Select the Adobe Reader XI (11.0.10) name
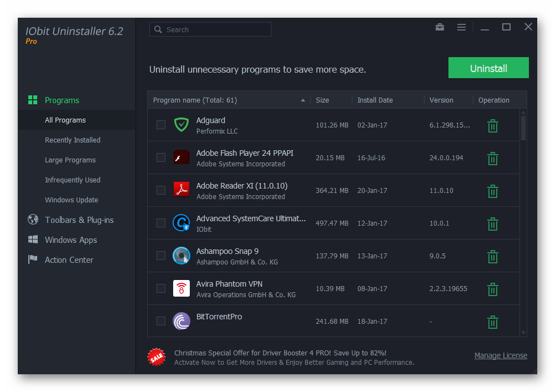This screenshot has height=392, width=555. click(242, 186)
